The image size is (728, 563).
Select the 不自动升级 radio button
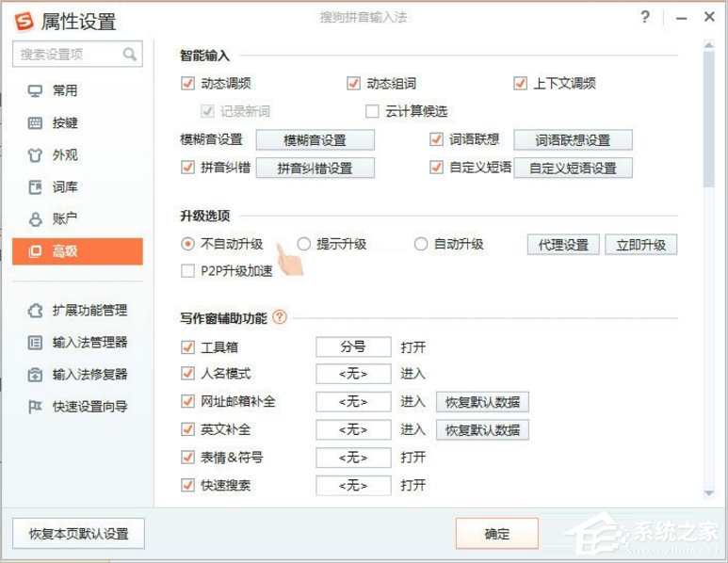click(187, 244)
